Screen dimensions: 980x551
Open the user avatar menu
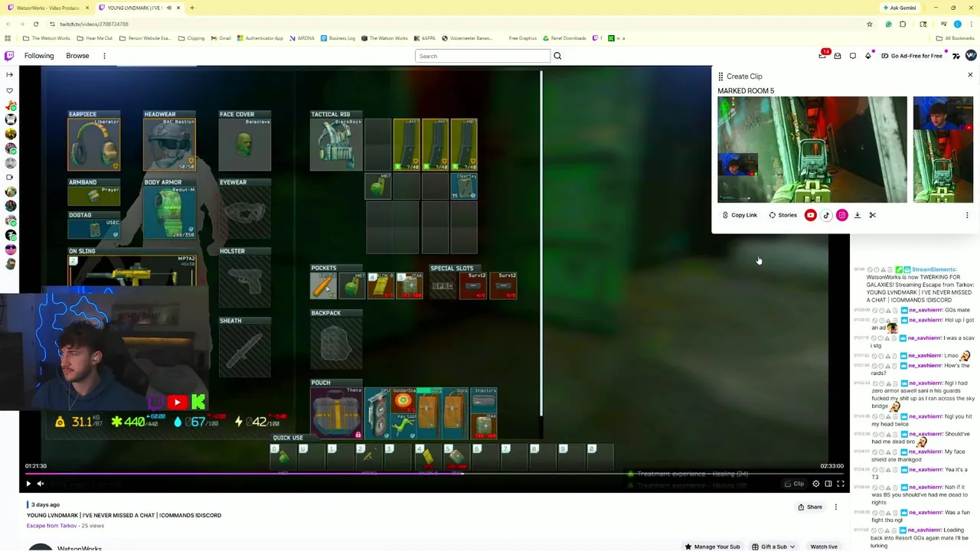click(x=971, y=56)
